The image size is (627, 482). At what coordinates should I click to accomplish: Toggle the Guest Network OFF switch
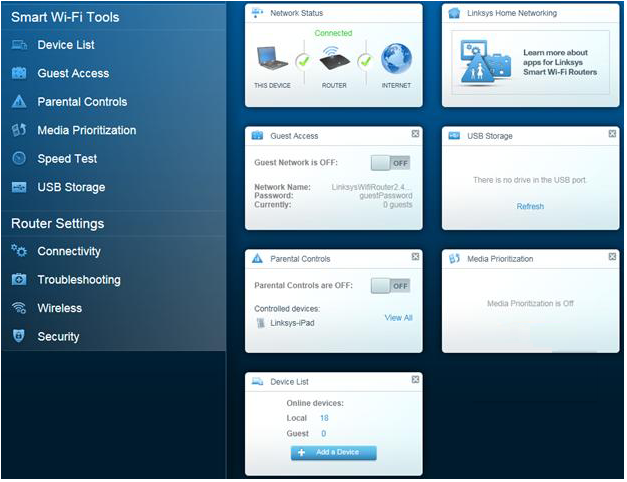click(x=391, y=163)
